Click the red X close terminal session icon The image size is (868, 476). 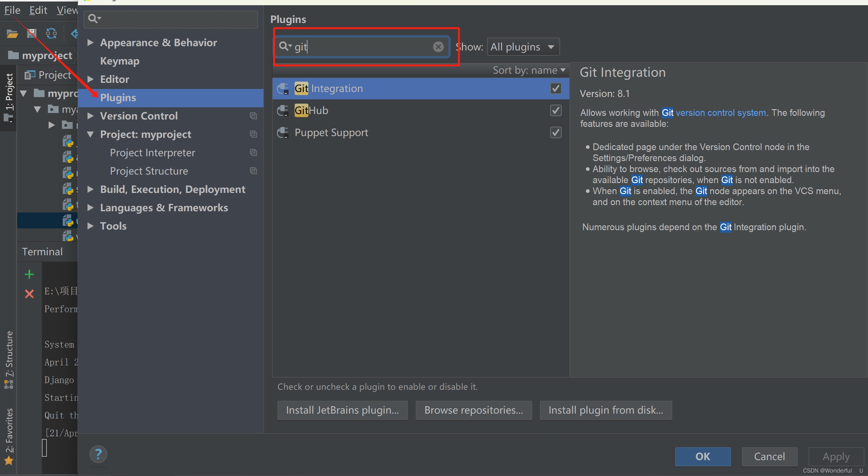coord(29,294)
